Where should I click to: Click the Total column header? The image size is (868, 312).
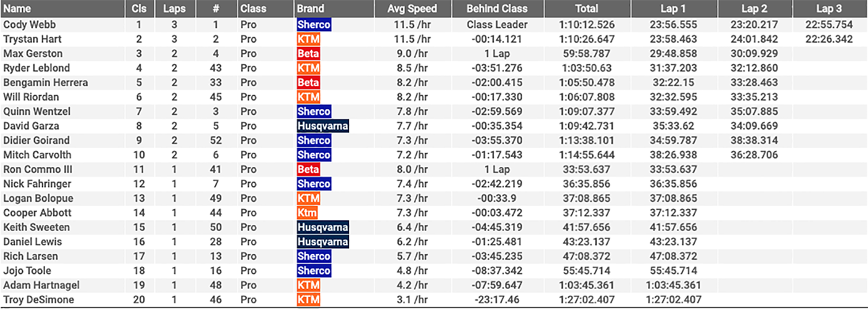[588, 9]
